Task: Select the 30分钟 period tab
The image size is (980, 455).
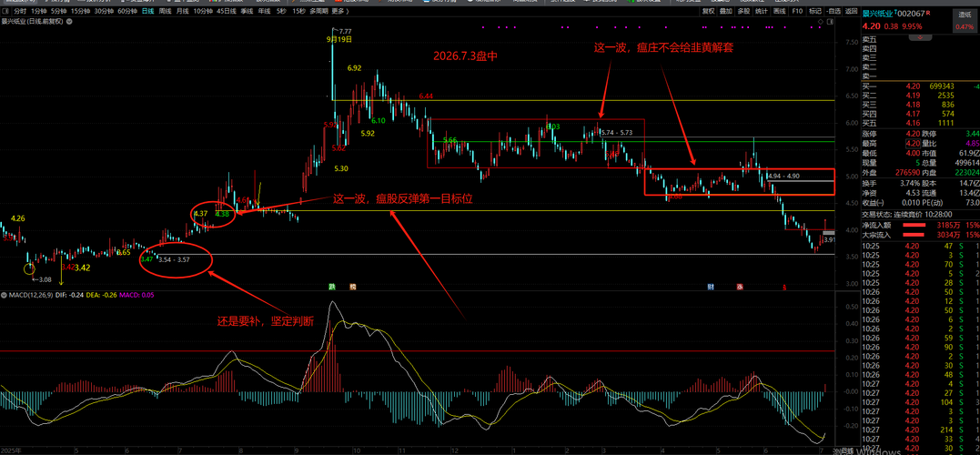Action: [x=104, y=11]
